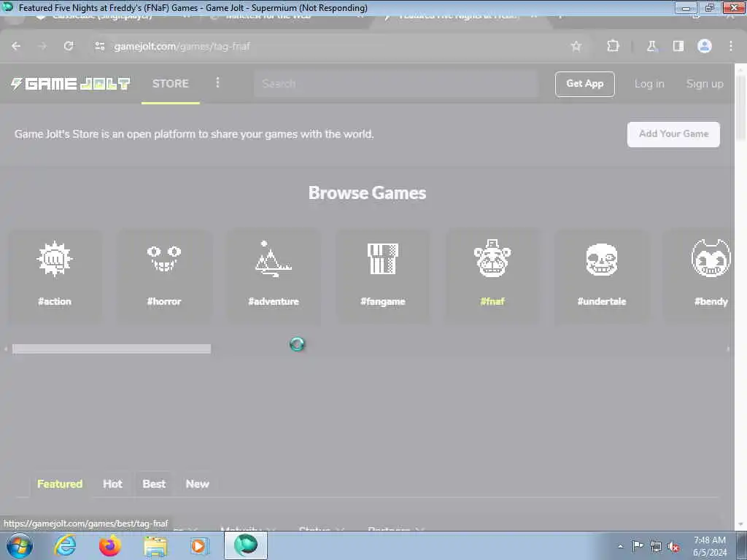Go back with the browser back arrow
747x560 pixels.
coord(16,46)
